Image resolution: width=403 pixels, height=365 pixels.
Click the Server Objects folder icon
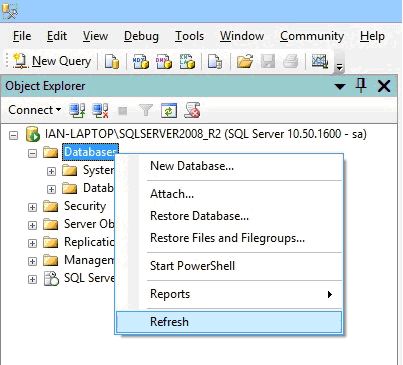[51, 224]
